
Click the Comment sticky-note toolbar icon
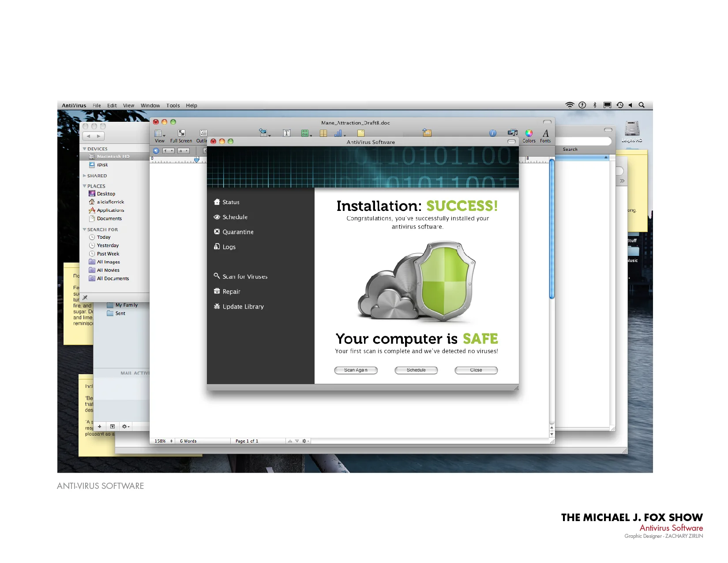click(x=361, y=133)
